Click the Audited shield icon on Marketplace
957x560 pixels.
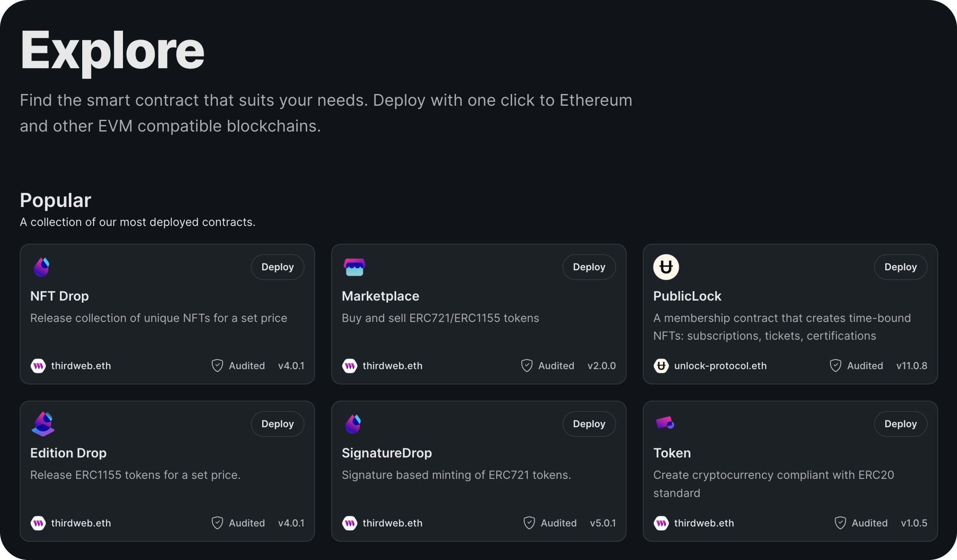[527, 365]
